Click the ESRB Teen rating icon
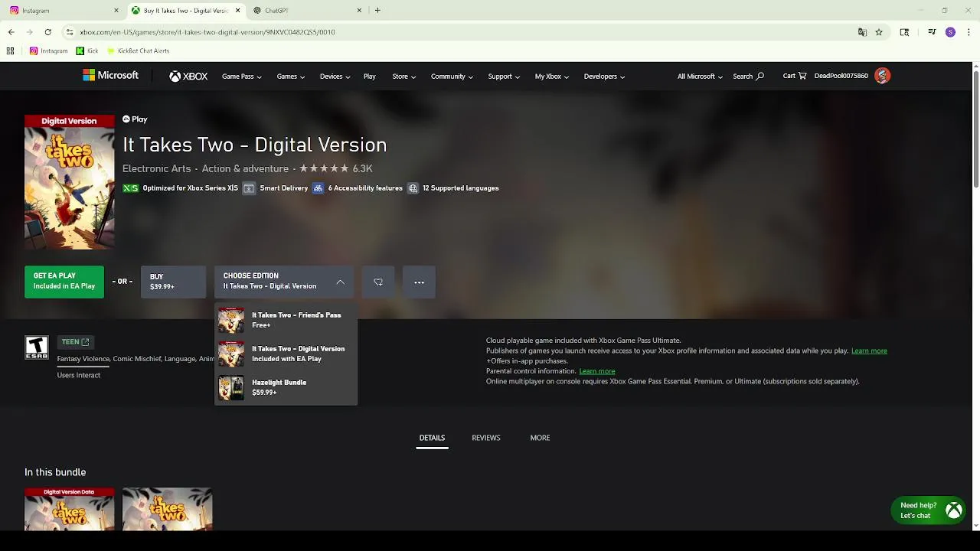Screen dimensions: 980x551 pyautogui.click(x=37, y=347)
